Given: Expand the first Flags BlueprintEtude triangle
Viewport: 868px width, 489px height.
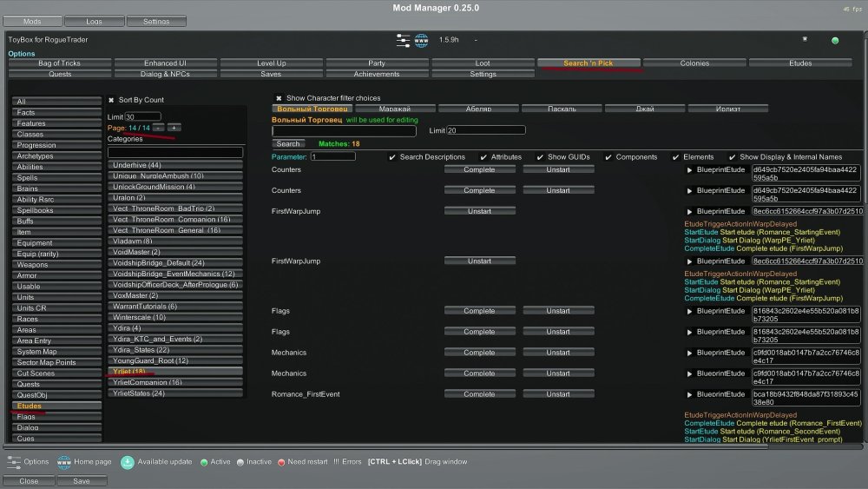Looking at the screenshot, I should click(690, 311).
